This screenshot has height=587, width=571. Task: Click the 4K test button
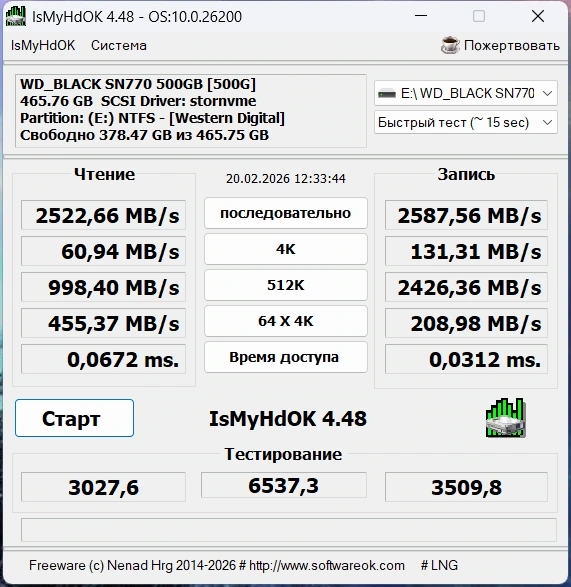286,249
